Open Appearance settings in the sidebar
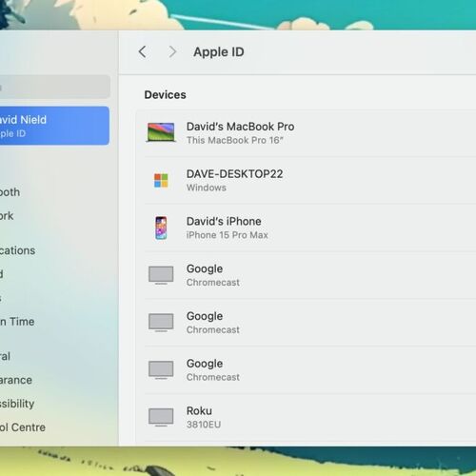 (16, 380)
